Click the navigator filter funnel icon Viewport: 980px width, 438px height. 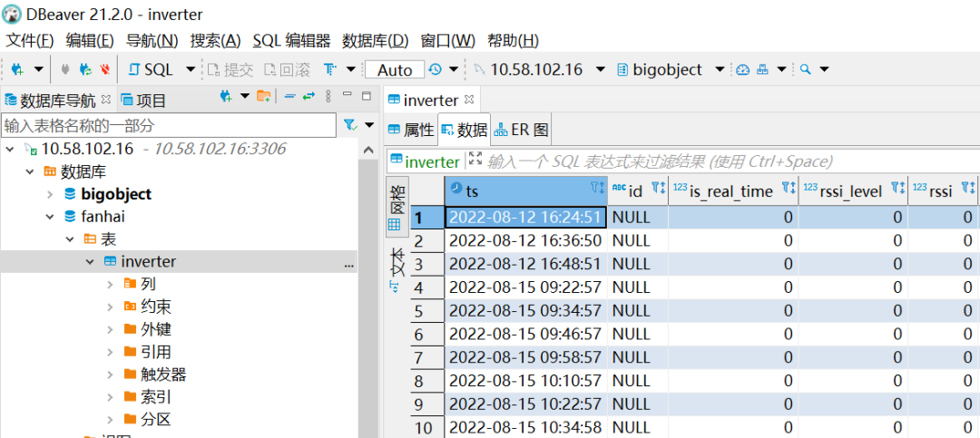(x=349, y=125)
